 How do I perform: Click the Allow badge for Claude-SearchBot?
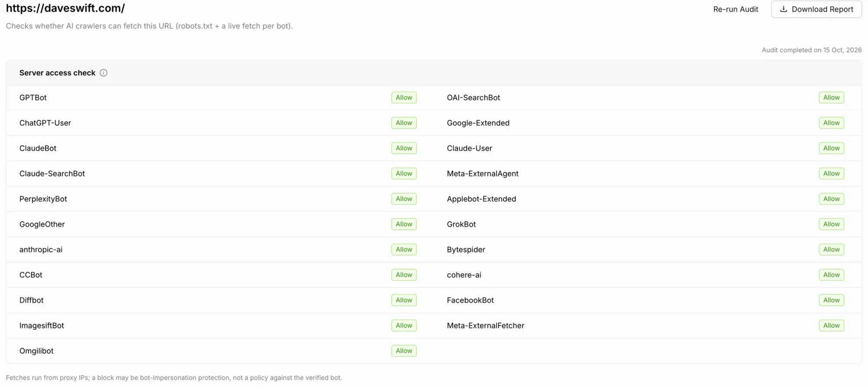[x=404, y=174]
